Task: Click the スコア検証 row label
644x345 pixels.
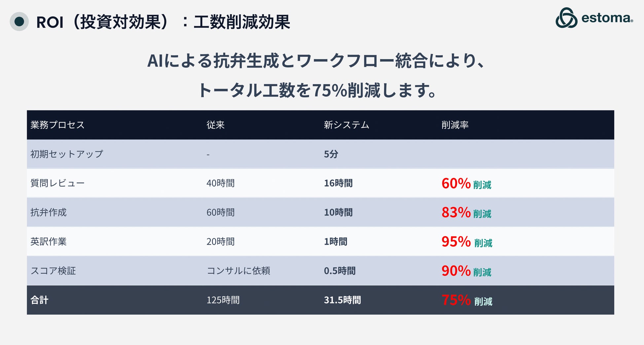Action: [53, 271]
